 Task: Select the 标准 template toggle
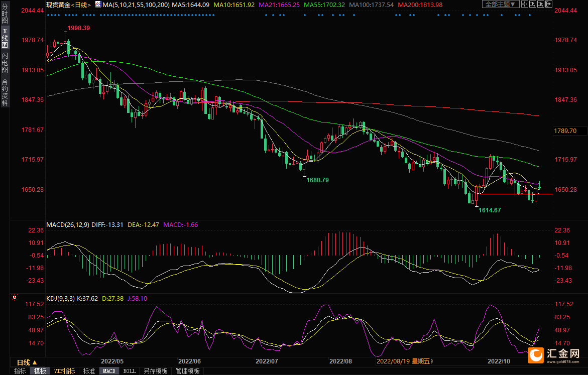[x=89, y=371]
